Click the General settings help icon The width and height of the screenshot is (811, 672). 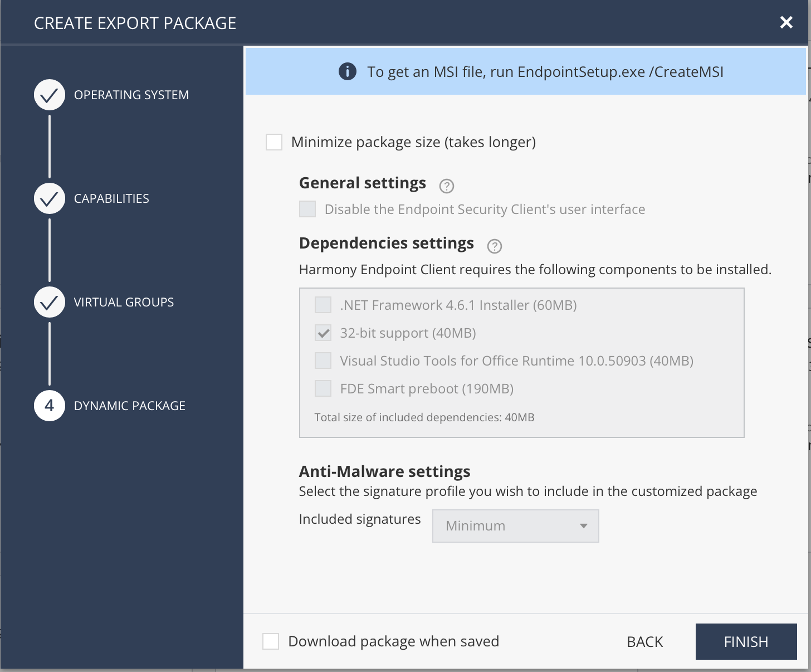click(447, 186)
